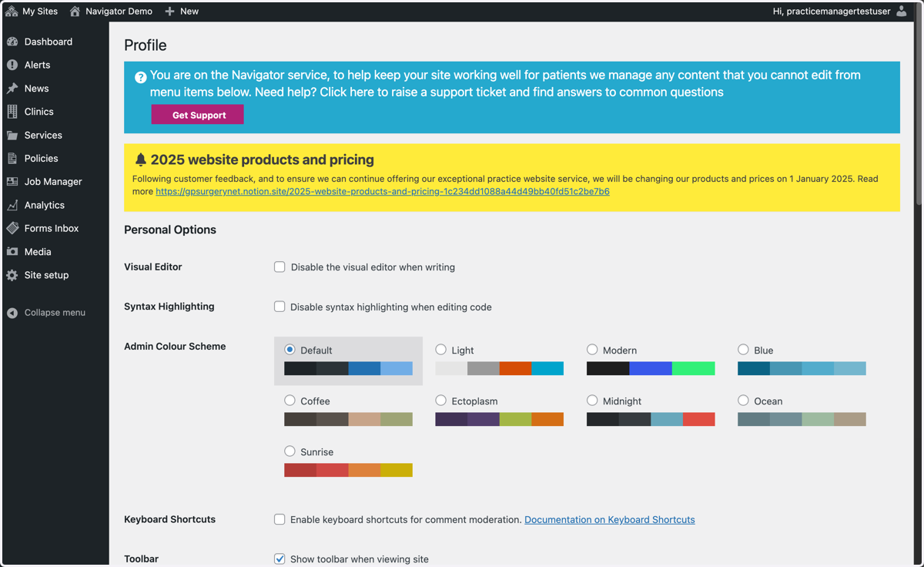Click the Ectoplasm scheme colour palette strip
Viewport: 924px width, 567px height.
click(499, 420)
